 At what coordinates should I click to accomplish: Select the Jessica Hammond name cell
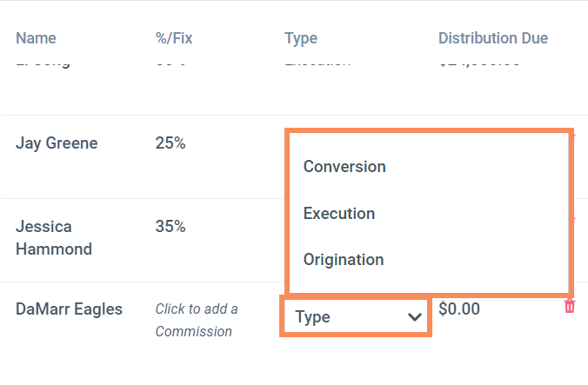(x=56, y=237)
